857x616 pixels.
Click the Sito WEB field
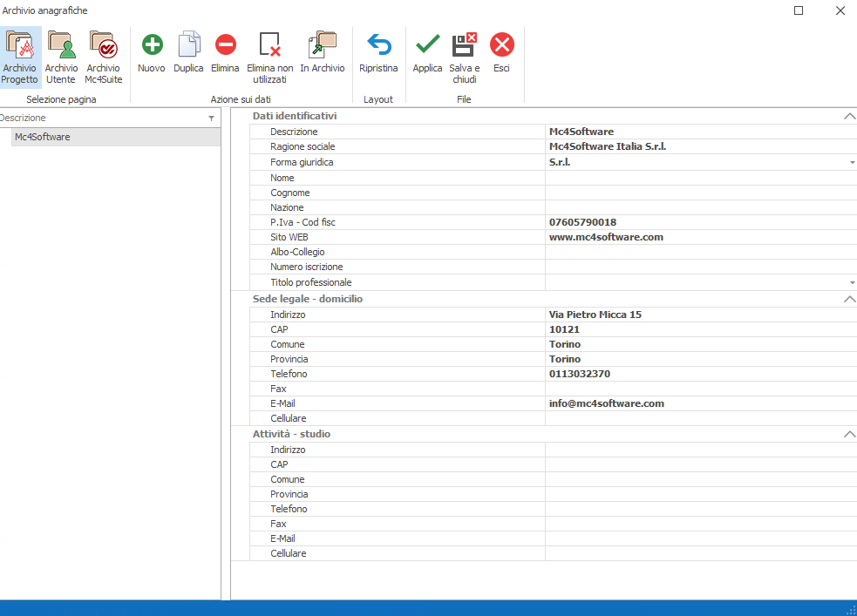point(701,237)
